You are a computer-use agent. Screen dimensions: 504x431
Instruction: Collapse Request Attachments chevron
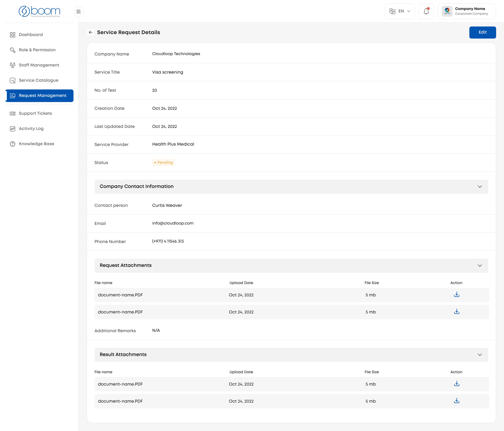pos(480,265)
